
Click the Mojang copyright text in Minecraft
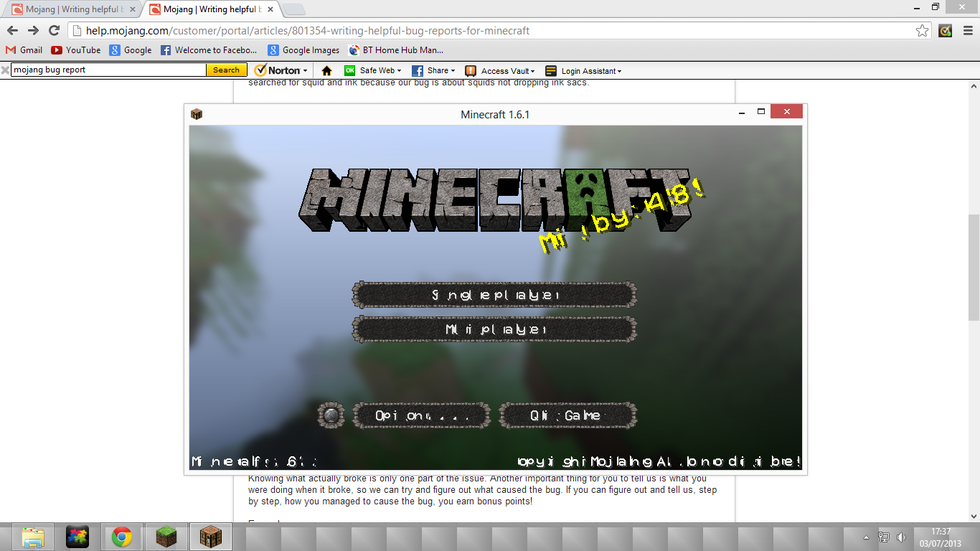point(659,461)
